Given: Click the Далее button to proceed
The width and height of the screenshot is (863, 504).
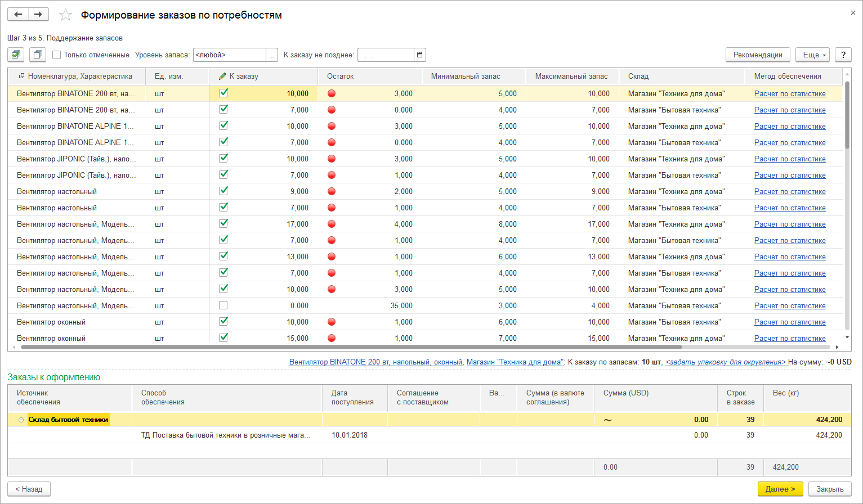Looking at the screenshot, I should (780, 489).
